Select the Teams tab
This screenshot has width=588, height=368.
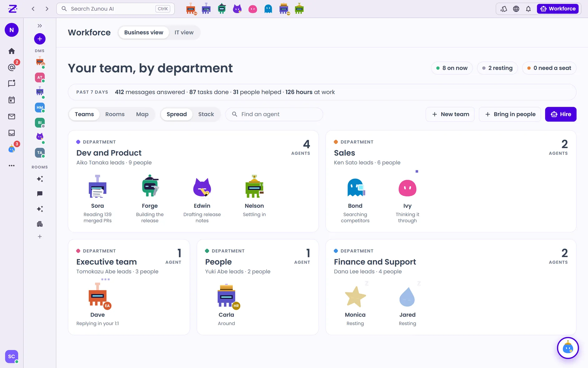(x=84, y=114)
